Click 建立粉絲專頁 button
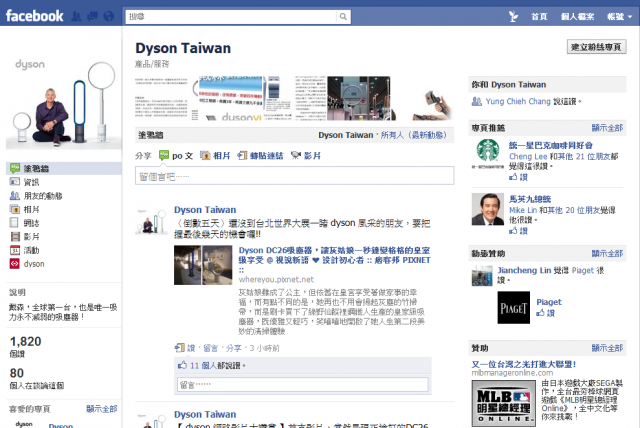 point(596,47)
